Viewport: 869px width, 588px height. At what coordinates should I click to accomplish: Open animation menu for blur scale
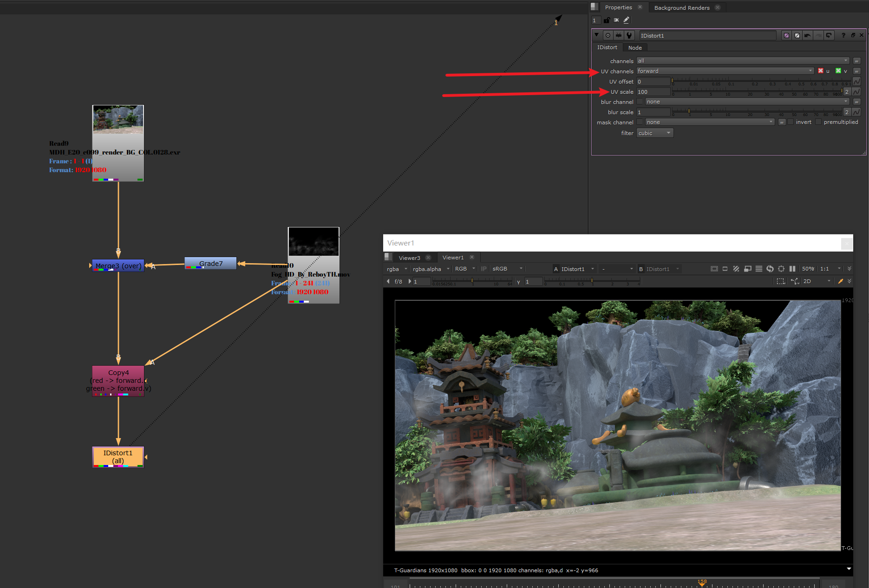(x=857, y=112)
